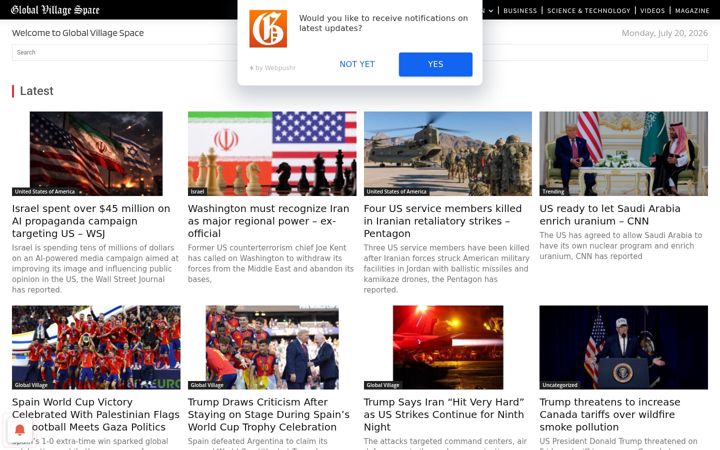
Task: Click the trophy stage handshake thumbnail
Action: point(272,347)
